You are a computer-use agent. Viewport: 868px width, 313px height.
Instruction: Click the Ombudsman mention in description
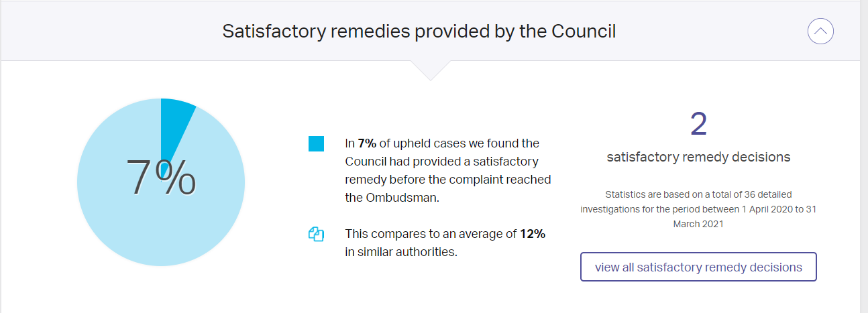click(392, 198)
